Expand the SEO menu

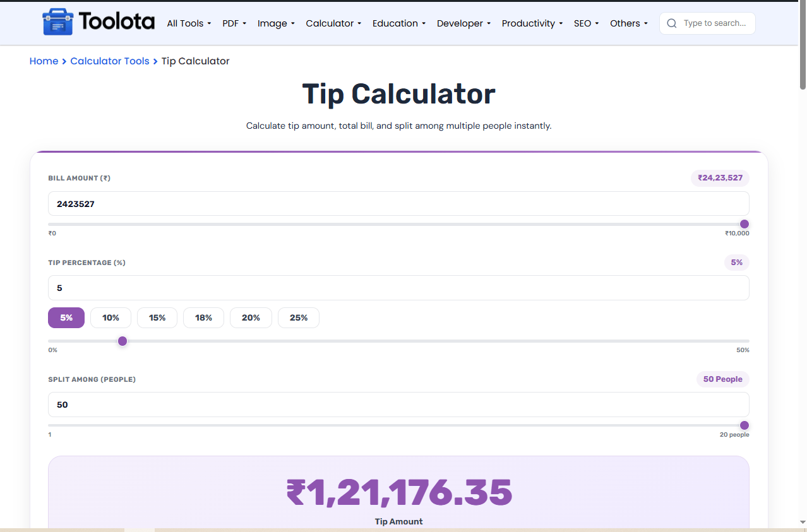586,23
